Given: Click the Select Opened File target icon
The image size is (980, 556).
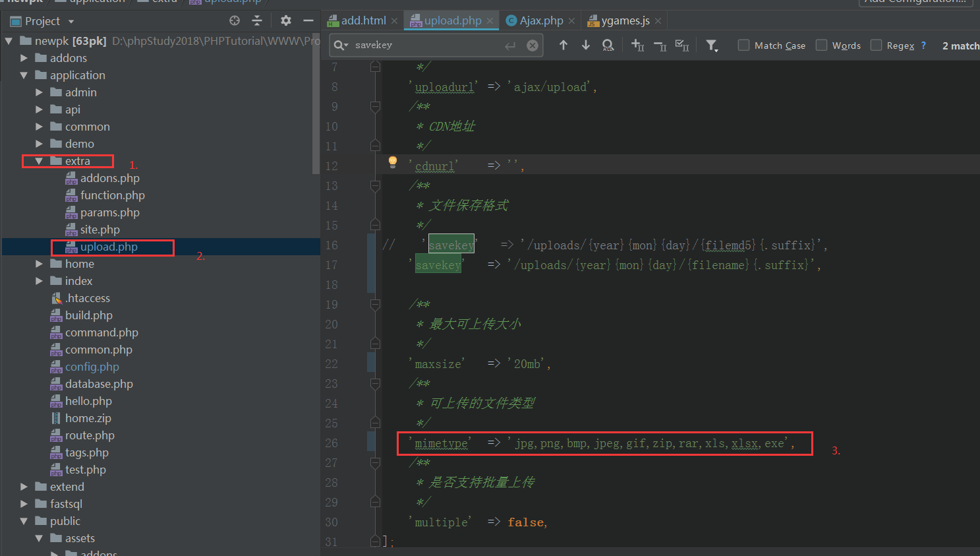Looking at the screenshot, I should (x=234, y=20).
